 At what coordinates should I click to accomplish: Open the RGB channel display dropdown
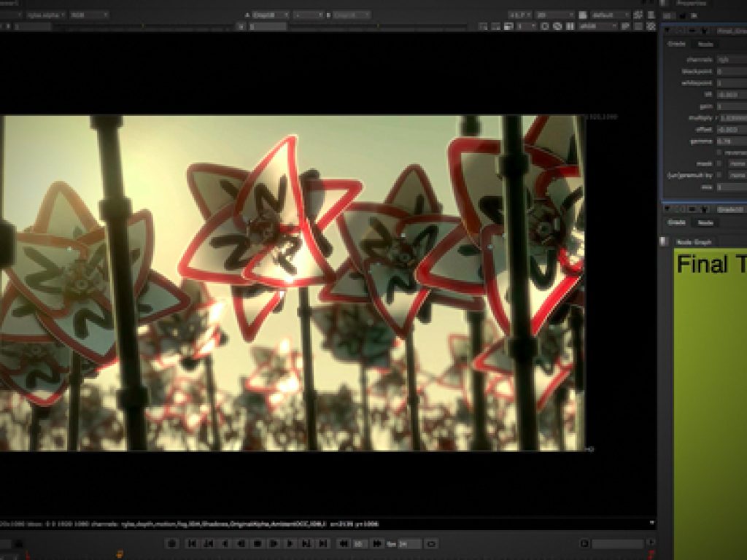[89, 15]
